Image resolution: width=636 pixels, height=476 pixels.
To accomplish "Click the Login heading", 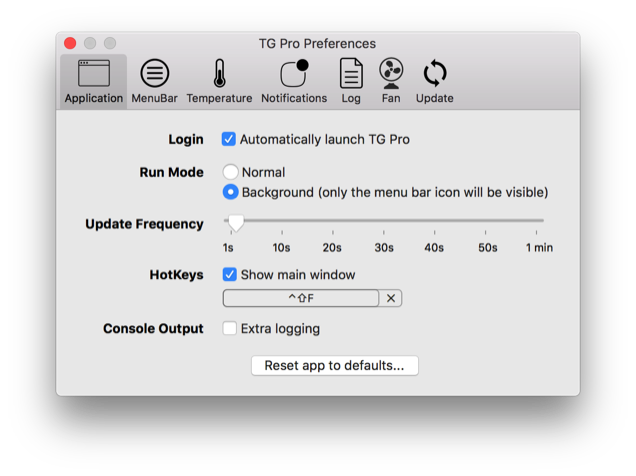I will click(186, 139).
